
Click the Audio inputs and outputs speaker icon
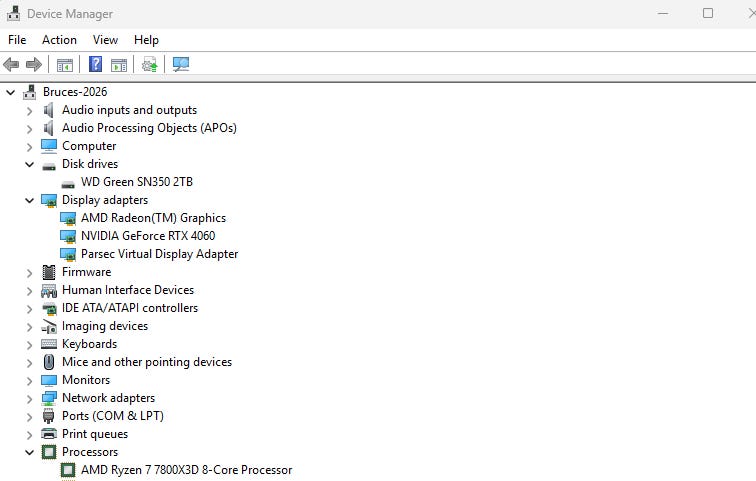click(x=48, y=110)
